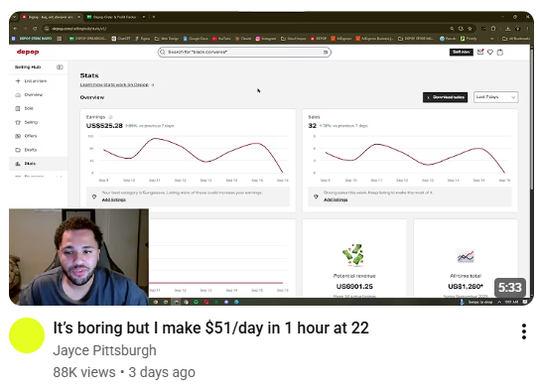Viewport: 539px width, 392px height.
Task: Open the three-dot video options menu
Action: [523, 331]
